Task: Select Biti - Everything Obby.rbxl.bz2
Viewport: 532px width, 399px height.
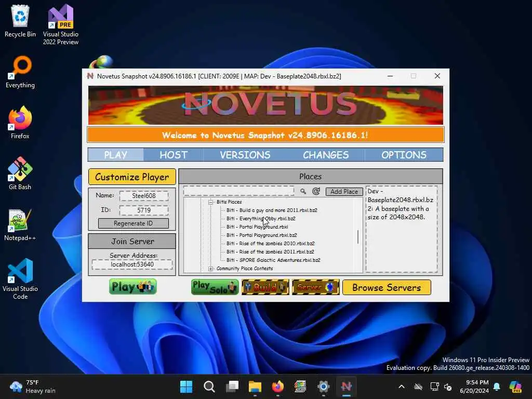Action: click(x=261, y=219)
